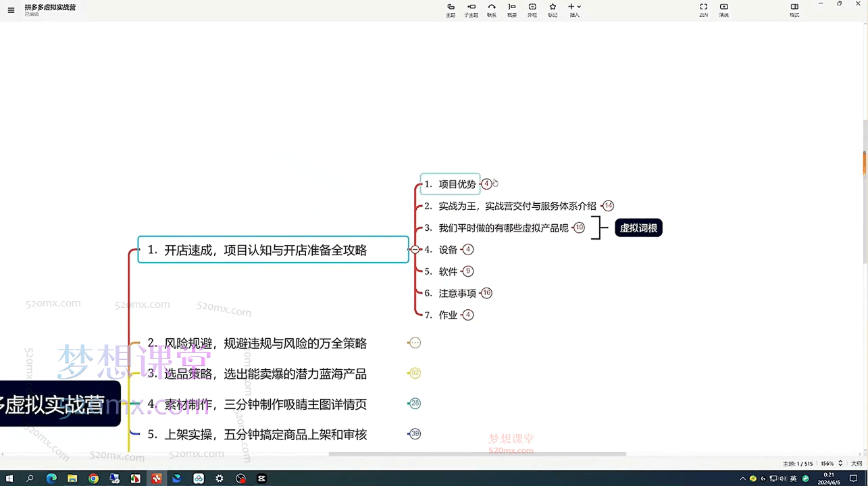Enter ZEN mode
Image resolution: width=868 pixels, height=486 pixels.
click(x=703, y=9)
